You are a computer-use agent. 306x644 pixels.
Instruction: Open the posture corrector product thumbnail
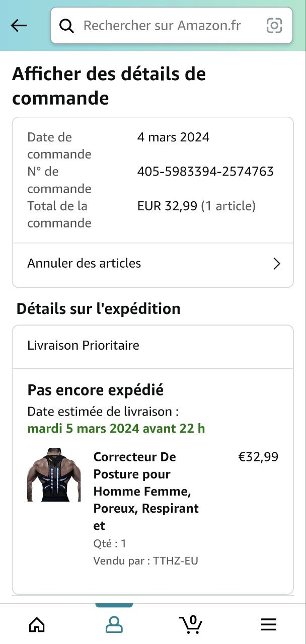[x=54, y=475]
